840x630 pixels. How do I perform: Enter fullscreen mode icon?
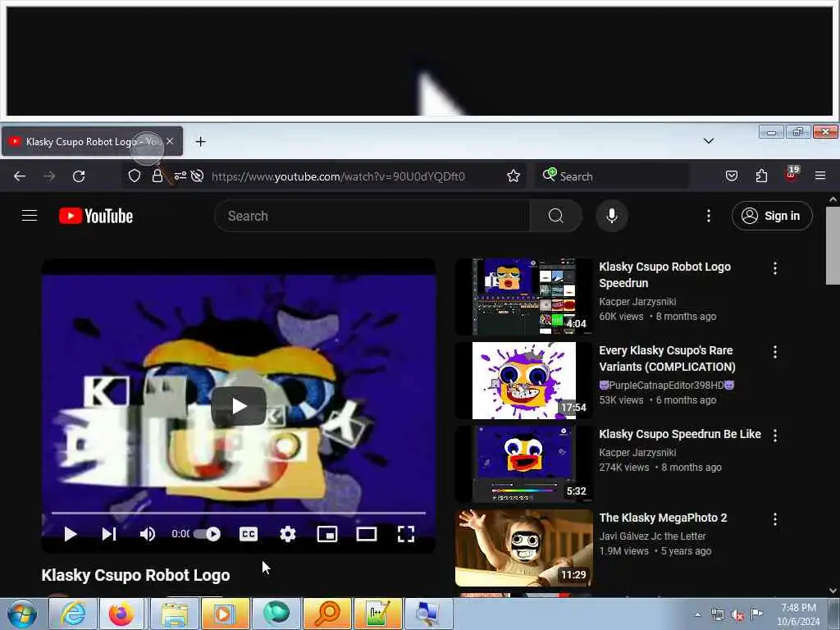coord(406,534)
